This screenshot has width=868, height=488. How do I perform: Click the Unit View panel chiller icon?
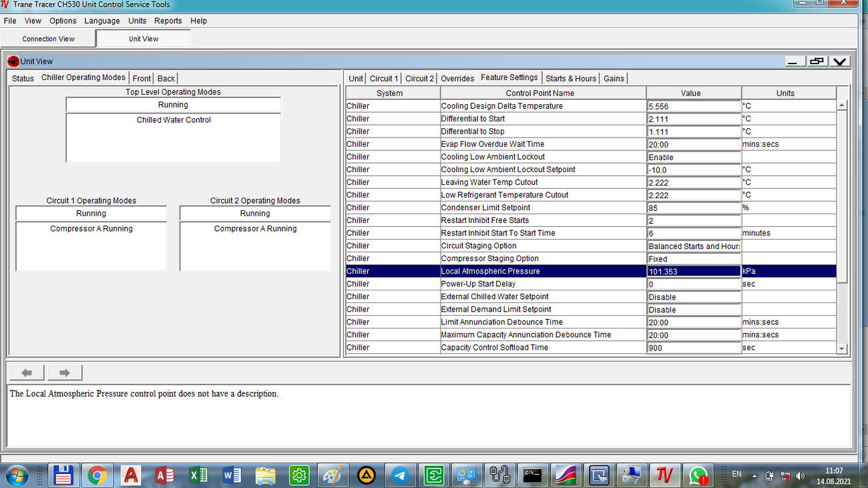coord(13,61)
